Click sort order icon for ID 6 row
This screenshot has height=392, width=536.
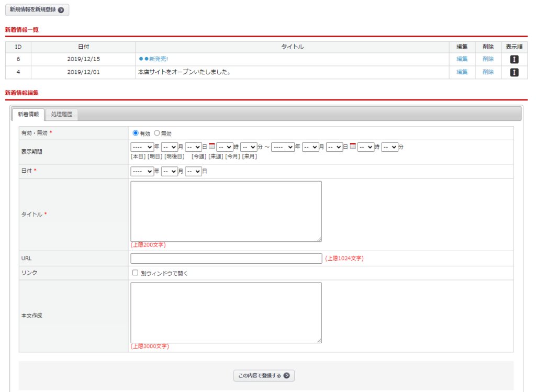(514, 59)
